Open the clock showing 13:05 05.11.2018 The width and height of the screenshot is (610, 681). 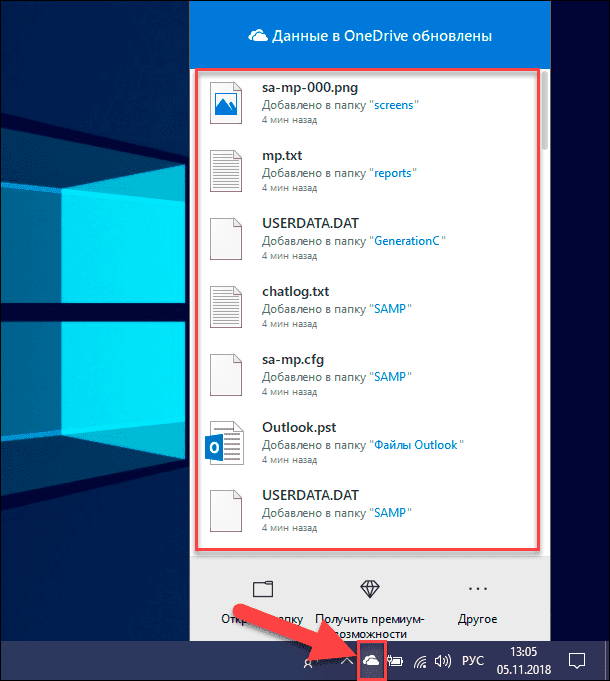(524, 661)
